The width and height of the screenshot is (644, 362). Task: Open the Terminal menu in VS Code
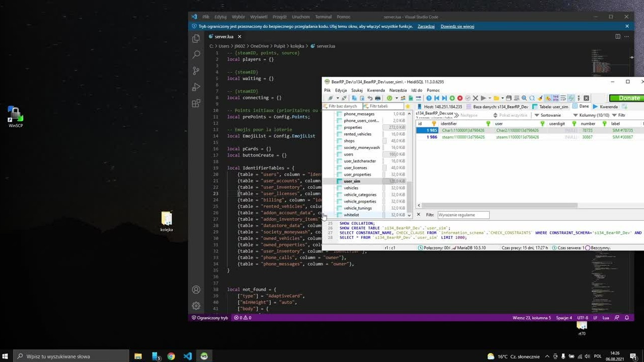324,17
